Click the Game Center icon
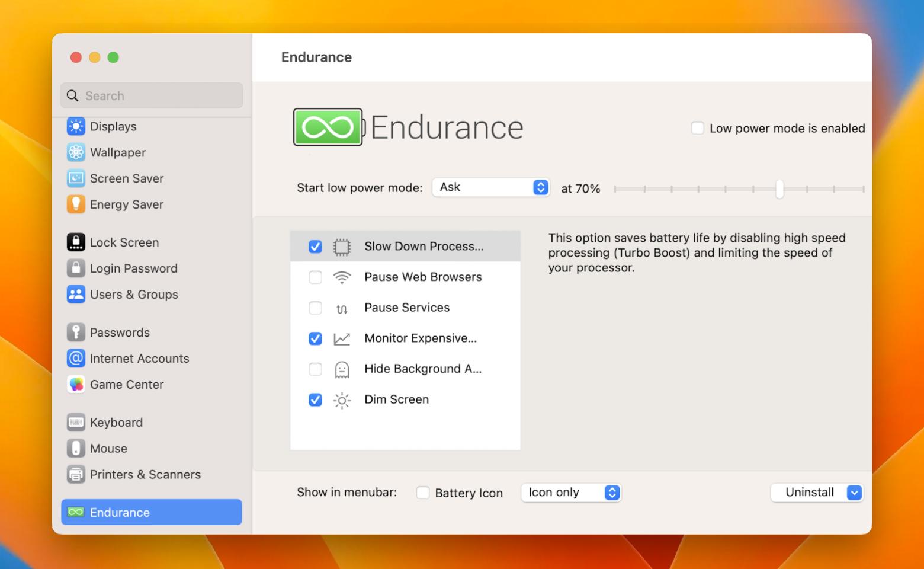Viewport: 924px width, 569px height. coord(76,385)
